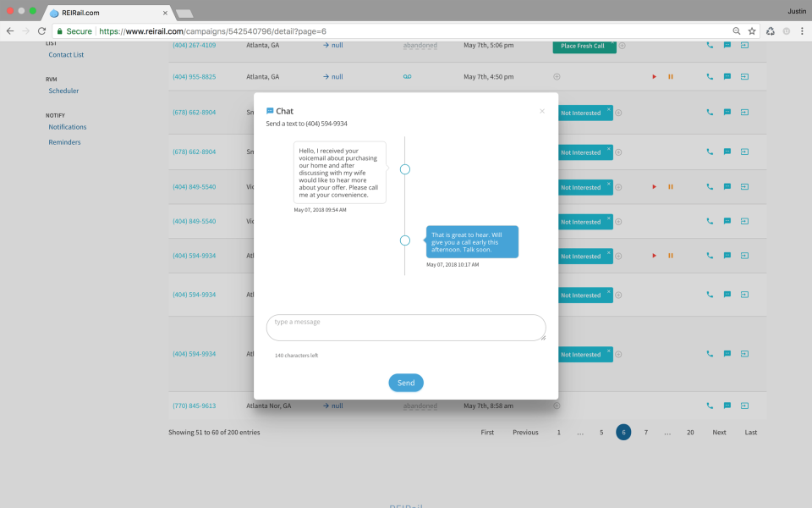This screenshot has height=508, width=812.
Task: Open the Contact List link in the sidebar
Action: (x=66, y=54)
